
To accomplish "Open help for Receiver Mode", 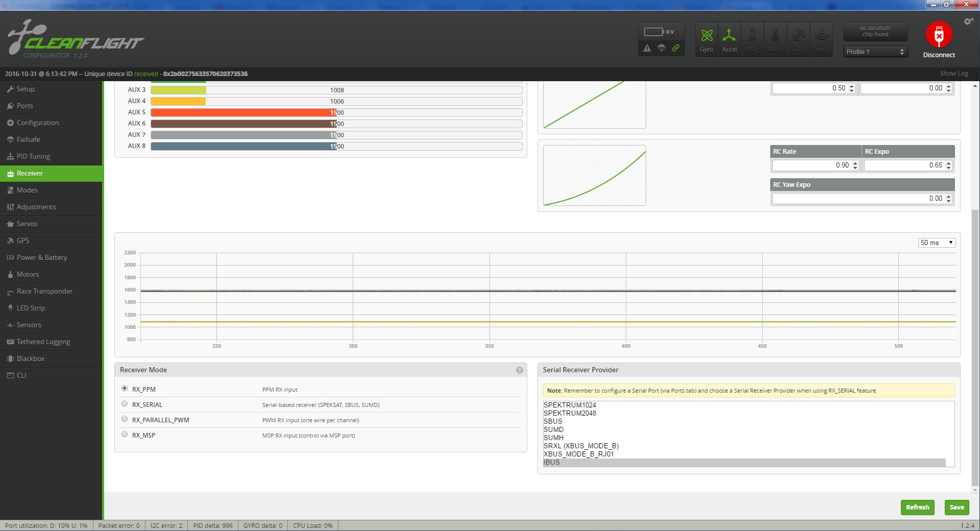I will (519, 370).
